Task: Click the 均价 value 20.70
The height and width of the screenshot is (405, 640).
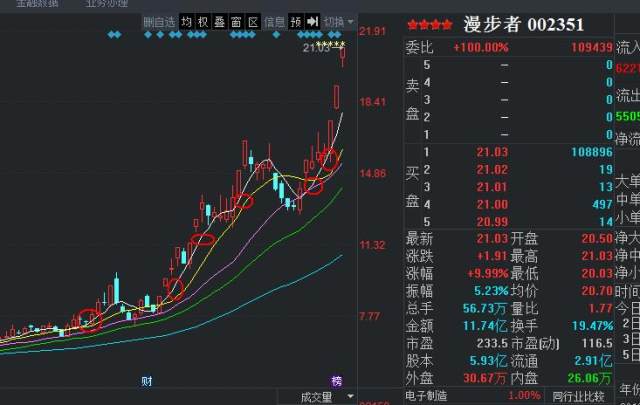Action: coord(597,291)
